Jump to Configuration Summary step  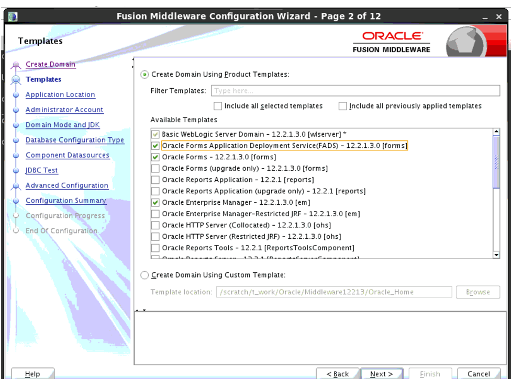pos(66,201)
